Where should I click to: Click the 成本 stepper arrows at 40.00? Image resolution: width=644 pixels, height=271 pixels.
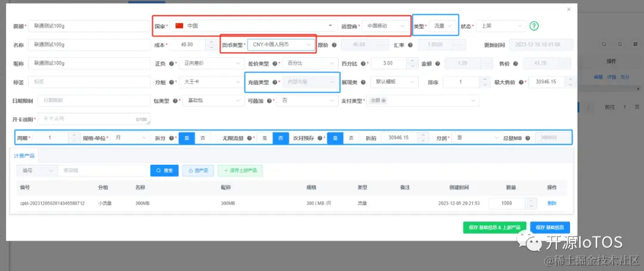tap(211, 44)
